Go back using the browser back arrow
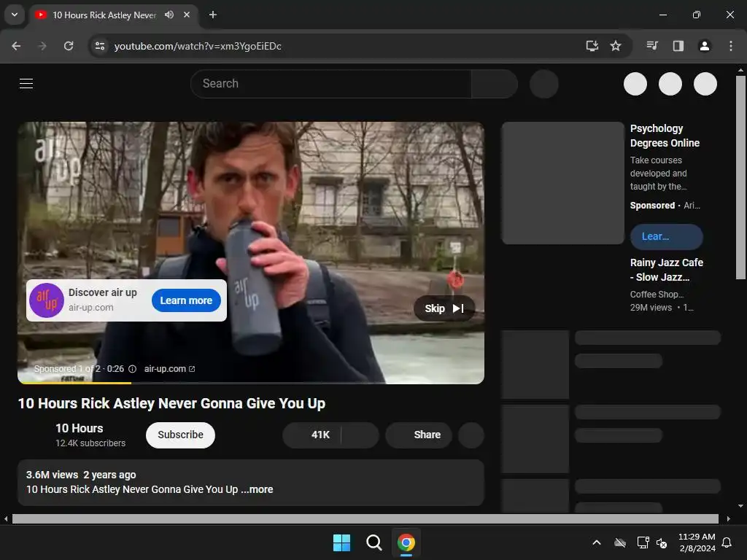Viewport: 747px width, 560px height. pos(16,46)
